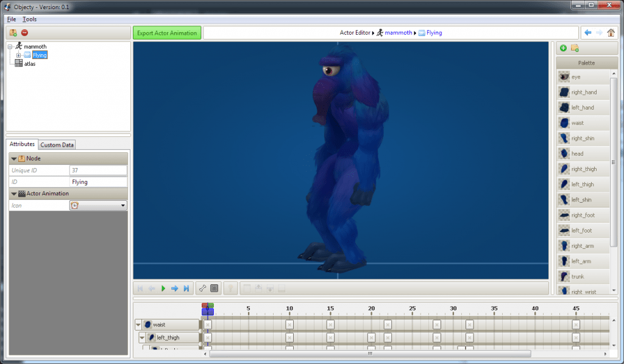The image size is (624, 364).
Task: Select left_hand sprite in Palette
Action: coord(583,107)
